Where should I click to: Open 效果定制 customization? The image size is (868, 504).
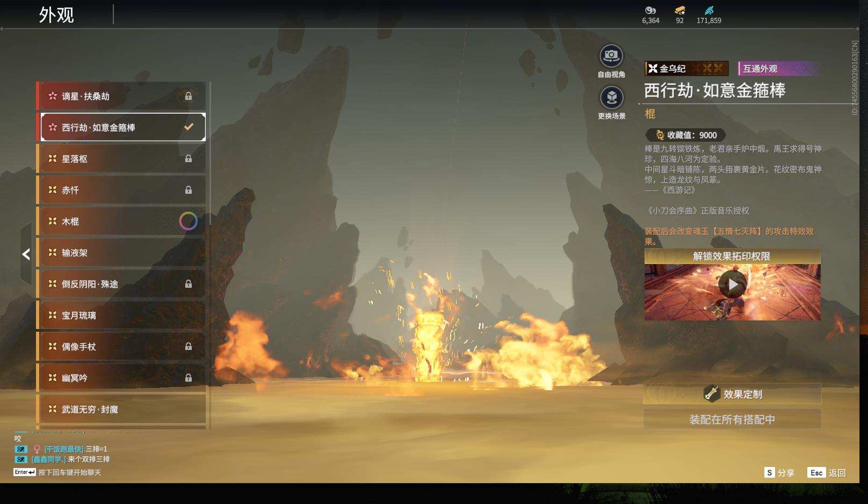(732, 394)
